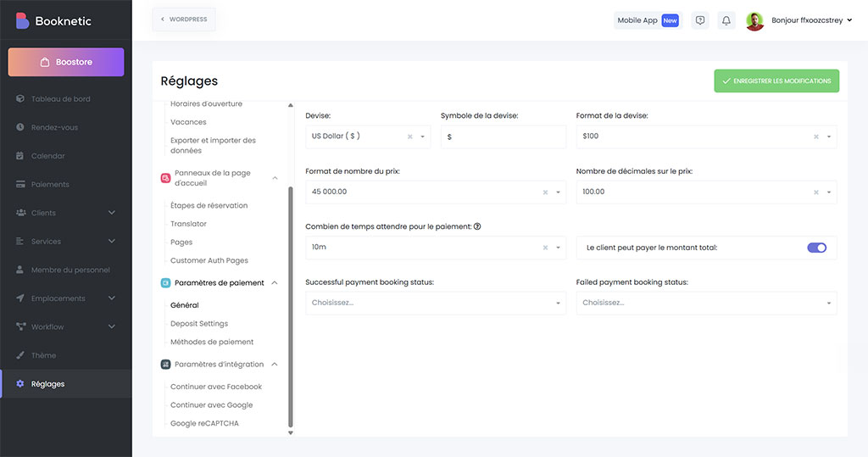Click the Paramètres de paiement icon

[165, 282]
